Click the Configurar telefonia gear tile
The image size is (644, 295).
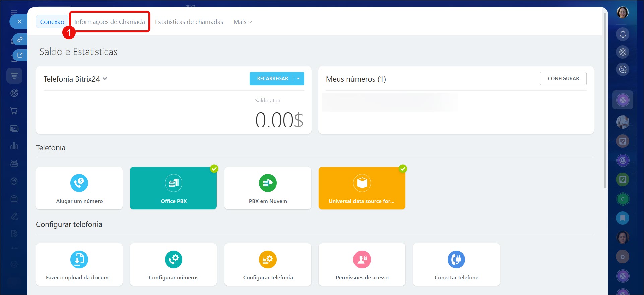click(268, 265)
